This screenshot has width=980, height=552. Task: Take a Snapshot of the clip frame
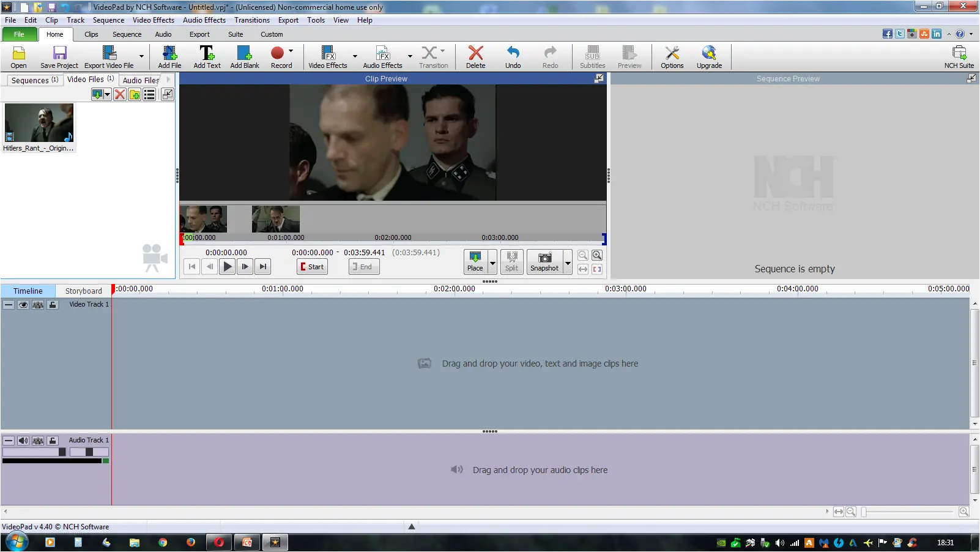[544, 261]
